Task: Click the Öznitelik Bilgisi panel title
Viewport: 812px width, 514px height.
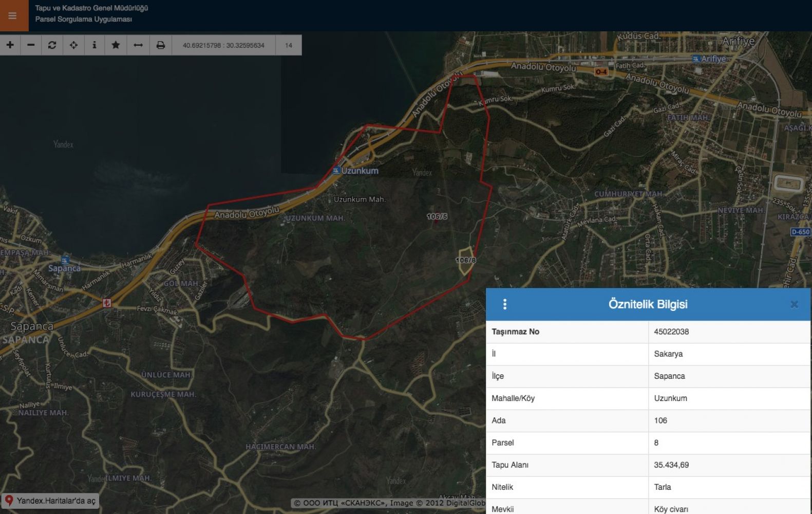Action: click(648, 304)
